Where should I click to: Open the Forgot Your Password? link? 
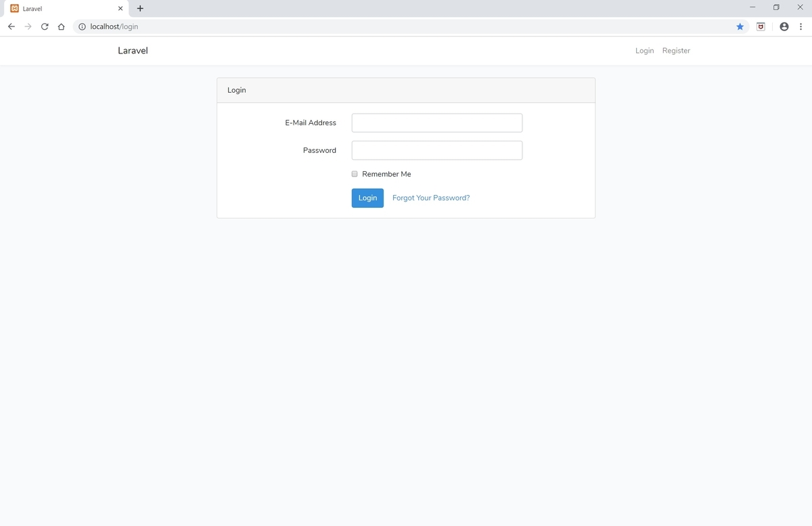(x=431, y=198)
